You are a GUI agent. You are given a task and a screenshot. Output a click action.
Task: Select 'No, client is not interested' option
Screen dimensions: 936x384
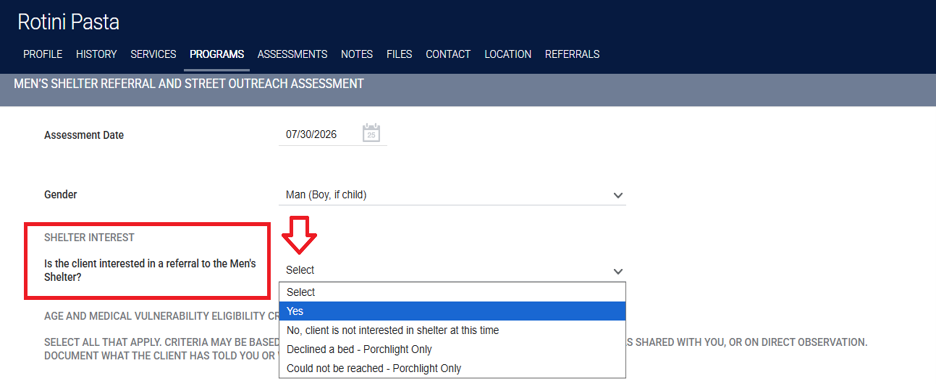click(452, 330)
